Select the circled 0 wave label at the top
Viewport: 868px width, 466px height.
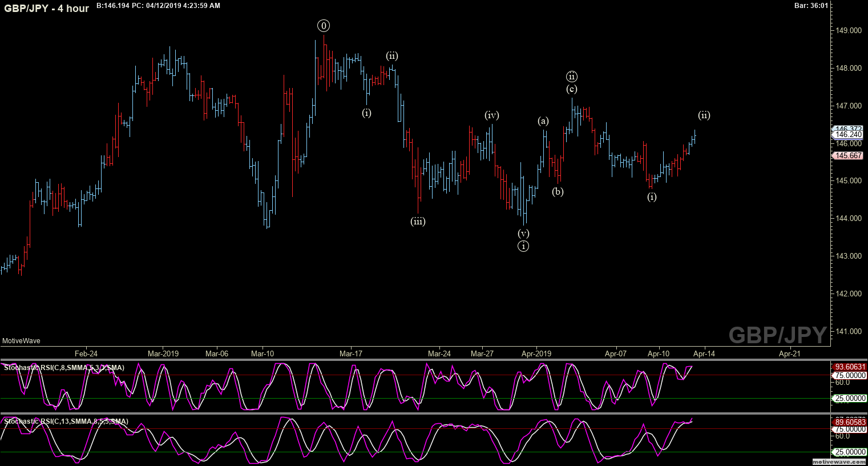click(x=324, y=26)
